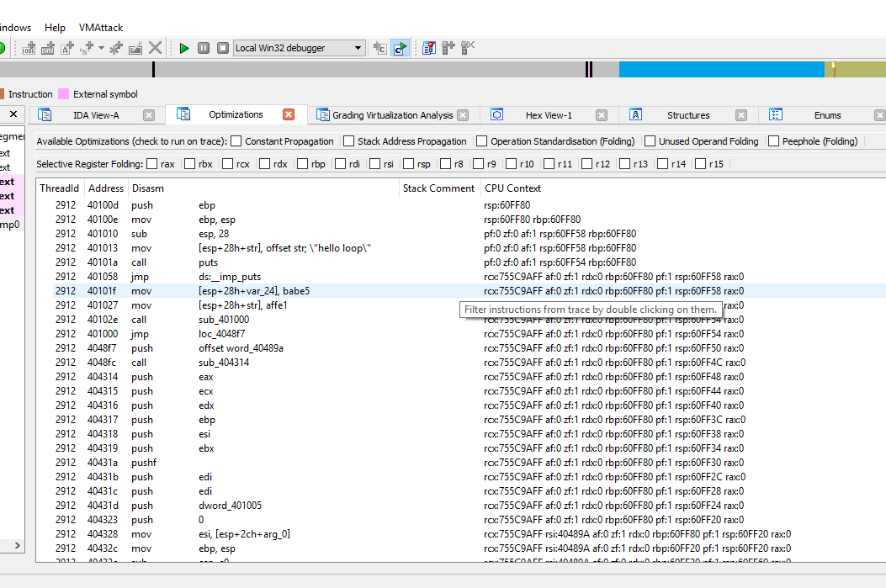Toggle rbp register folding
Image resolution: width=886 pixels, height=588 pixels.
[302, 164]
